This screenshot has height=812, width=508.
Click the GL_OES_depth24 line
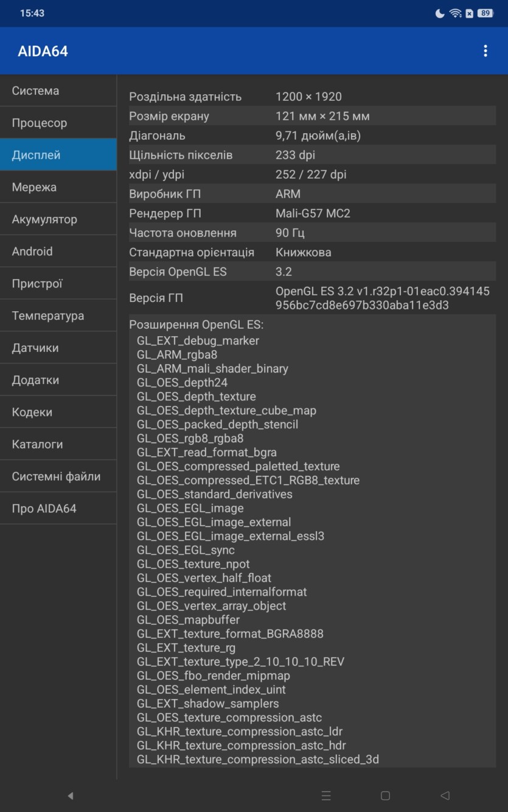coord(182,383)
